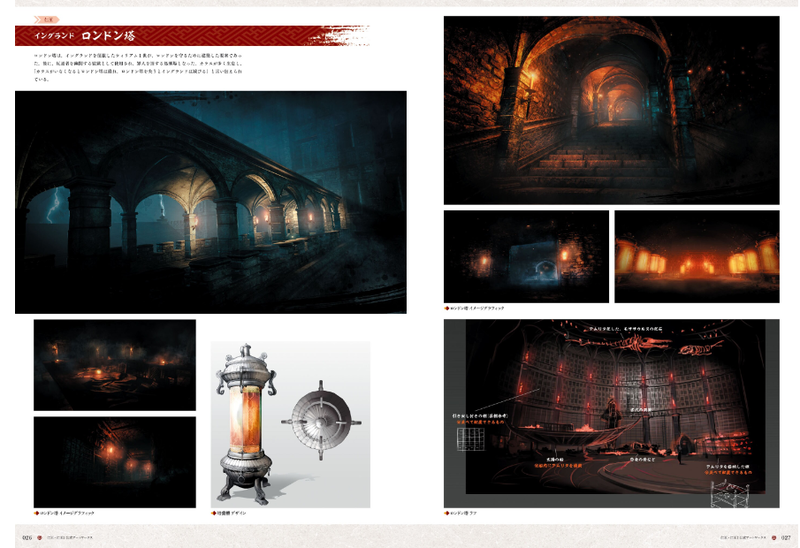Screen dimensions: 800x548
Task: Select the small chapter tag above the title
Action: [46, 19]
